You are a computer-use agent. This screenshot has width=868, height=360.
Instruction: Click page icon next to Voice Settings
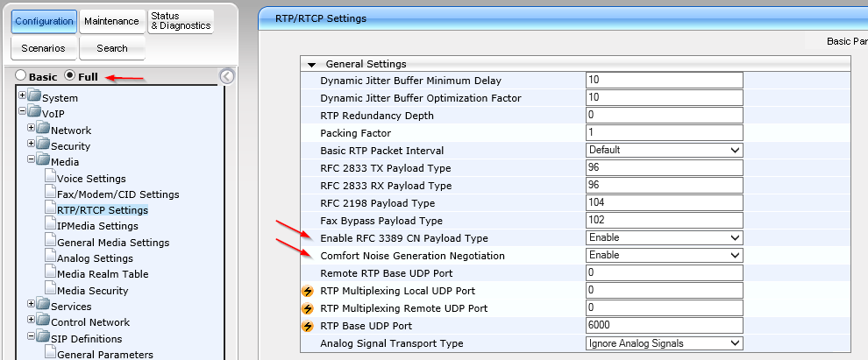click(x=50, y=177)
